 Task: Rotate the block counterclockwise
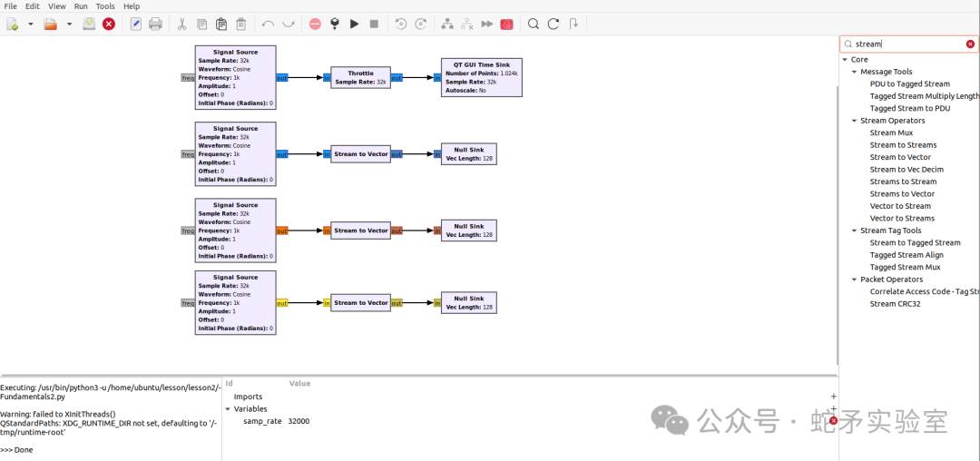tap(401, 25)
